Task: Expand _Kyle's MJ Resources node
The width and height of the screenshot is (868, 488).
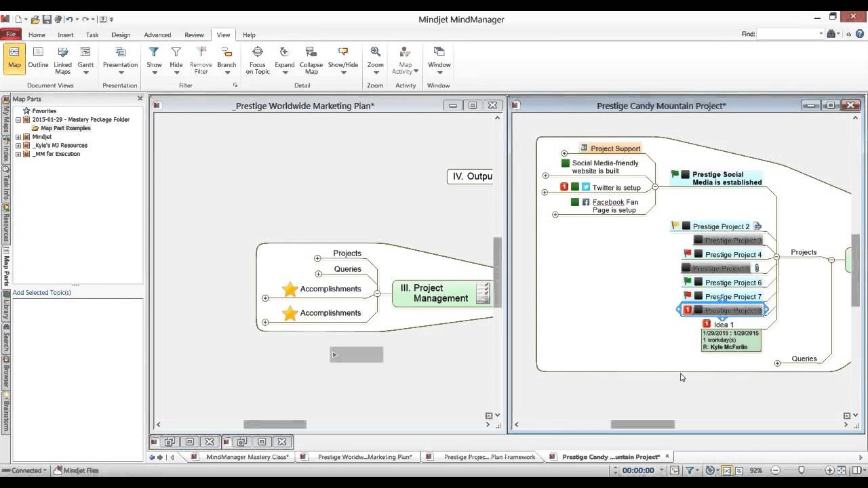Action: tap(18, 145)
